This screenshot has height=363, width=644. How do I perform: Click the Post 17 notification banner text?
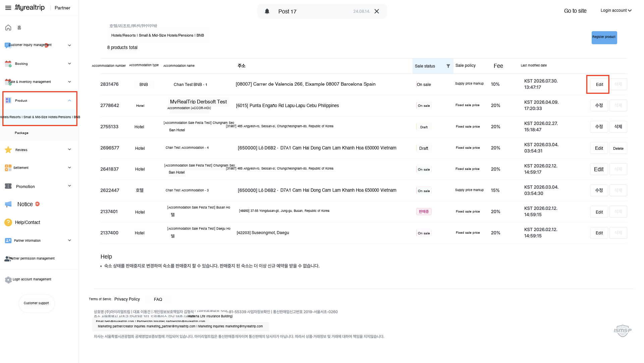[287, 11]
